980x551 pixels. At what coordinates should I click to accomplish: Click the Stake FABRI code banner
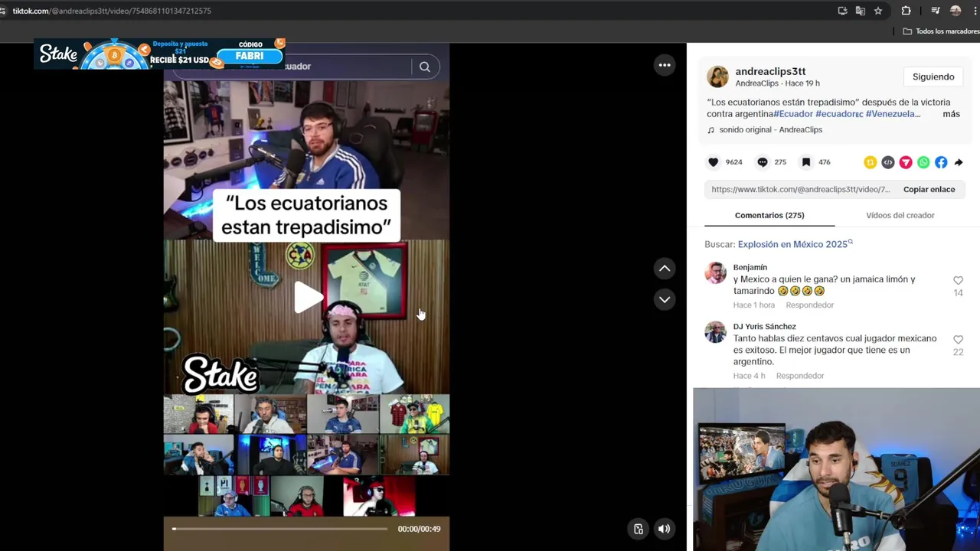(x=160, y=54)
